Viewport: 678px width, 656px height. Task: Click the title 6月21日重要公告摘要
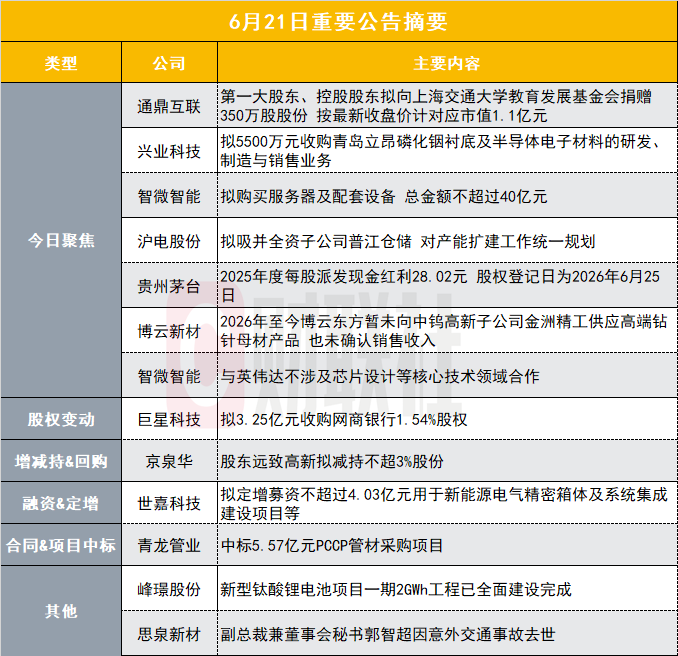338,22
